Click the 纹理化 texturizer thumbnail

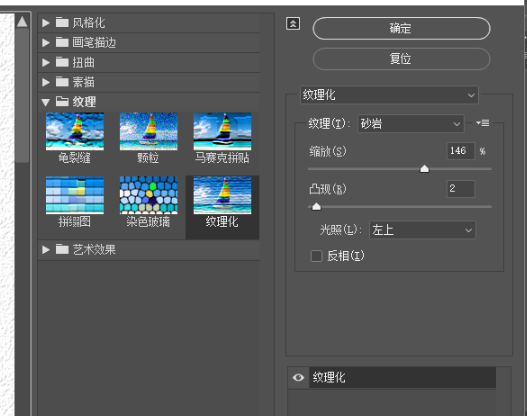tap(222, 195)
